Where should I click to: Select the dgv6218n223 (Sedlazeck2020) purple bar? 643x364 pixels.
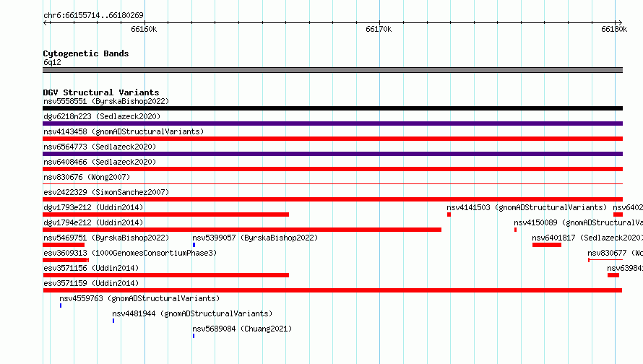tap(332, 123)
